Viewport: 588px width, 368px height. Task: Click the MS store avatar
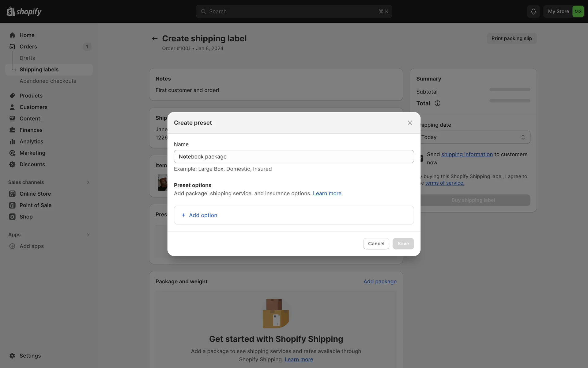click(578, 11)
